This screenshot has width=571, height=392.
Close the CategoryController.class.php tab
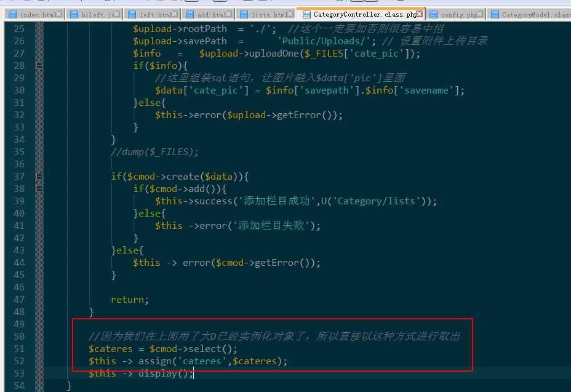(x=420, y=14)
